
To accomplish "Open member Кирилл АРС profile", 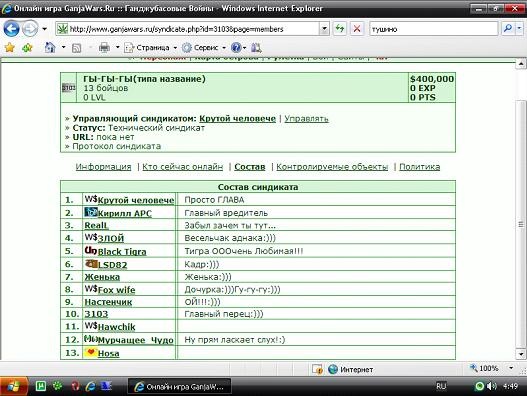I will pyautogui.click(x=125, y=213).
